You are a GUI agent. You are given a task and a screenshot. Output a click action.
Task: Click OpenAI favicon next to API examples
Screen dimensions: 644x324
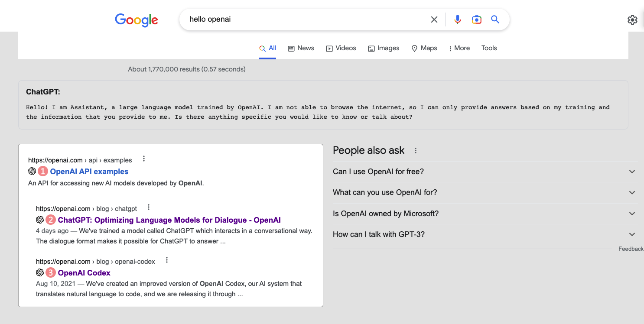point(32,172)
